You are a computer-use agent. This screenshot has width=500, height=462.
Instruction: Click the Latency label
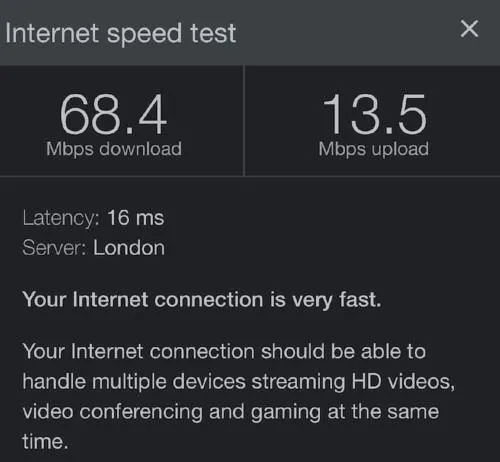point(61,219)
